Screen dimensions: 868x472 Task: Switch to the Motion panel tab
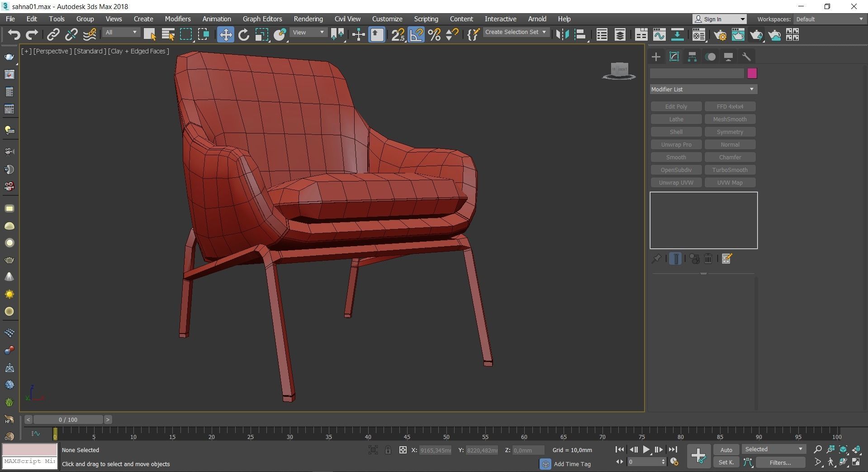click(x=711, y=57)
